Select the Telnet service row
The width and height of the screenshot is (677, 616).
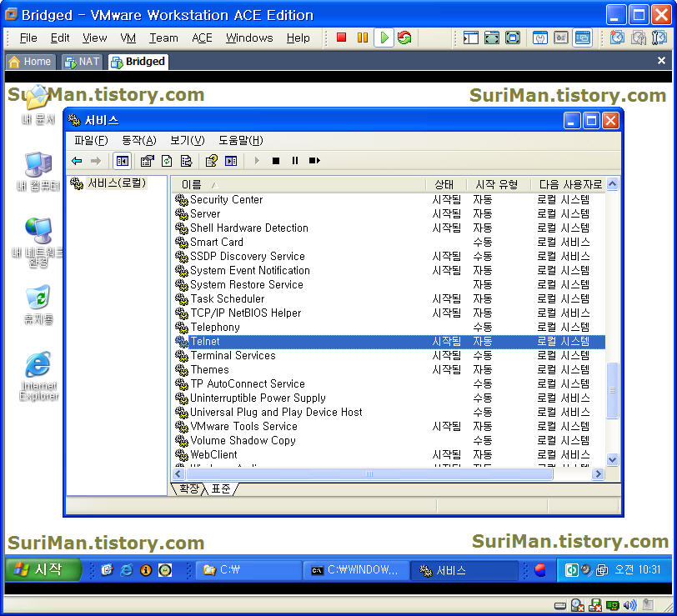pos(389,342)
